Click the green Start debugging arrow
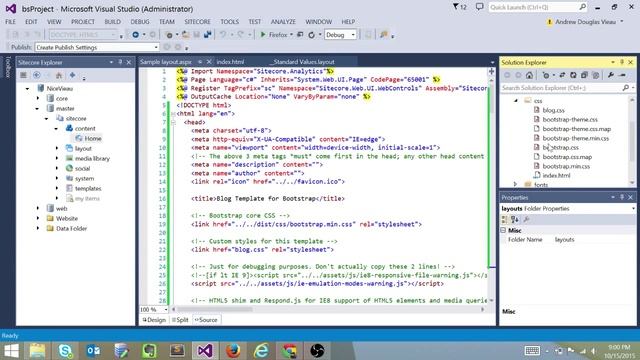640x360 pixels. pyautogui.click(x=263, y=35)
